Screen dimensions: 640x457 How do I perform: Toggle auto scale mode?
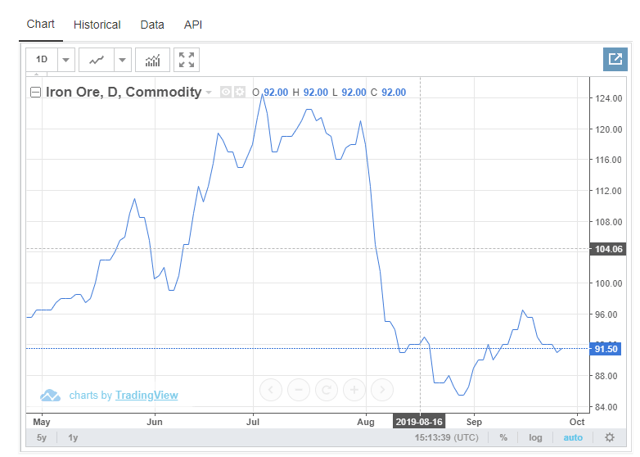(x=573, y=438)
